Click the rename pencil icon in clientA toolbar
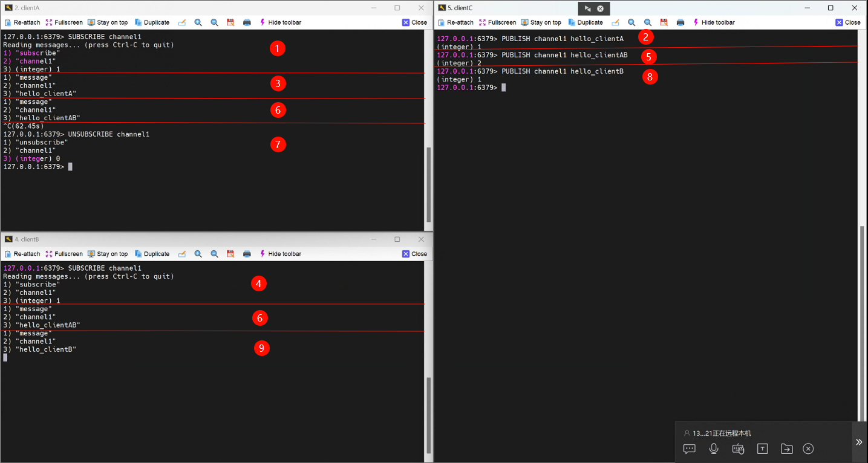 [182, 22]
